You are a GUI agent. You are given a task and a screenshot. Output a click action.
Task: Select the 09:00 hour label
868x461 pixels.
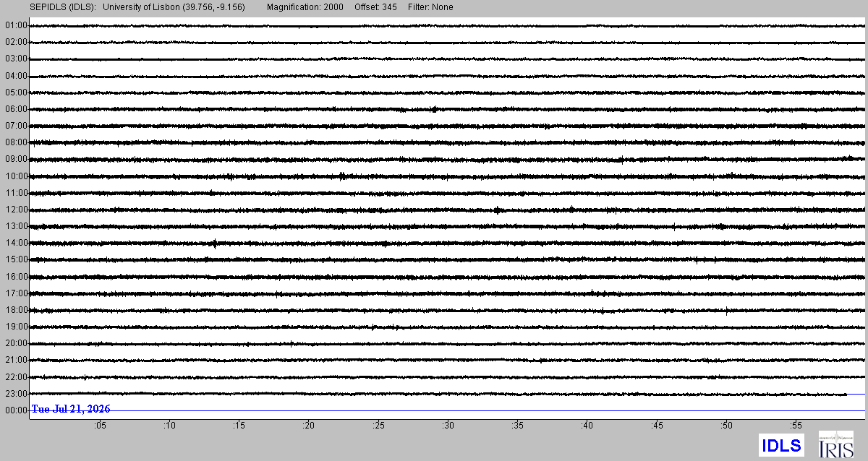(16, 159)
